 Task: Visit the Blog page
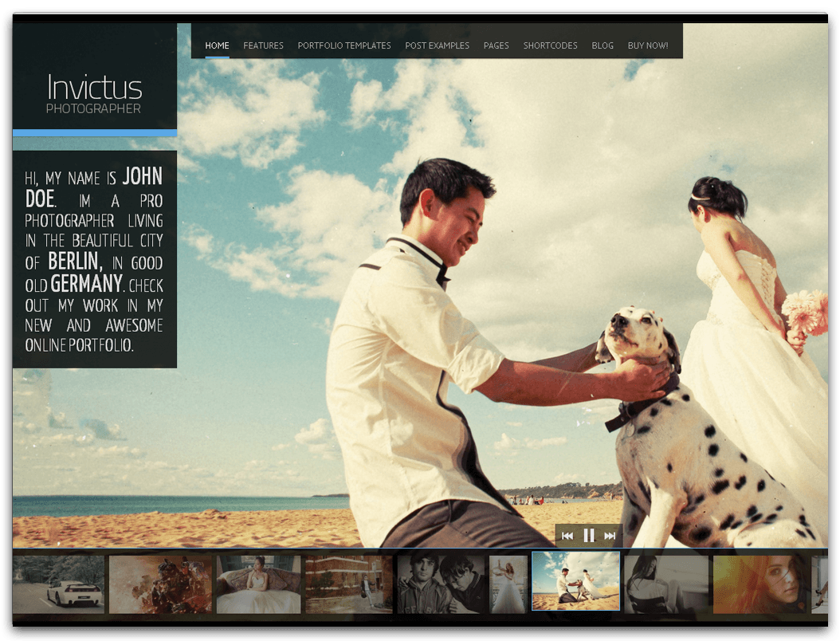coord(603,45)
